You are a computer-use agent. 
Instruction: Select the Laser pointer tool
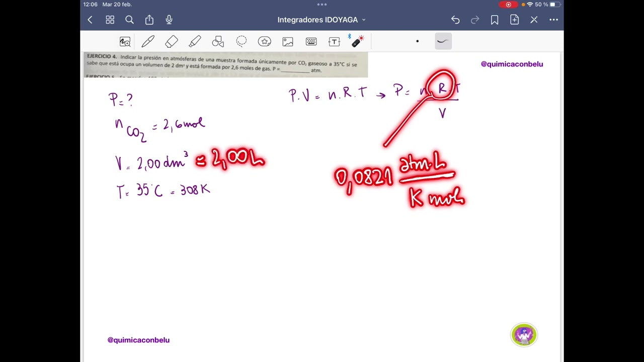(357, 41)
